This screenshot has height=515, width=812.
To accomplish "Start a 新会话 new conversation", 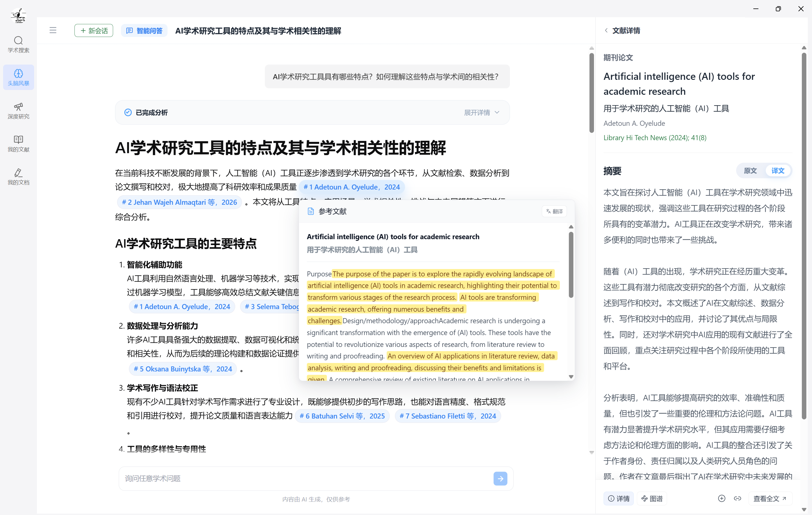I will tap(93, 30).
